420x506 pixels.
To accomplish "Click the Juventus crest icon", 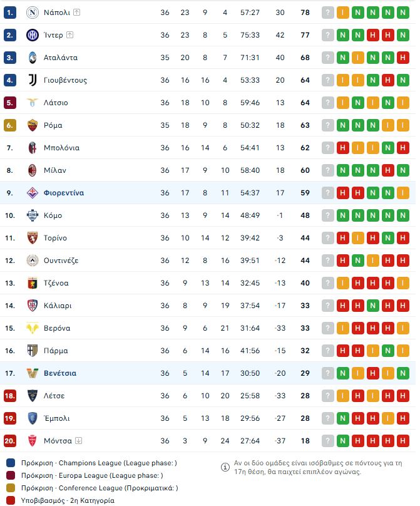I will pos(33,80).
